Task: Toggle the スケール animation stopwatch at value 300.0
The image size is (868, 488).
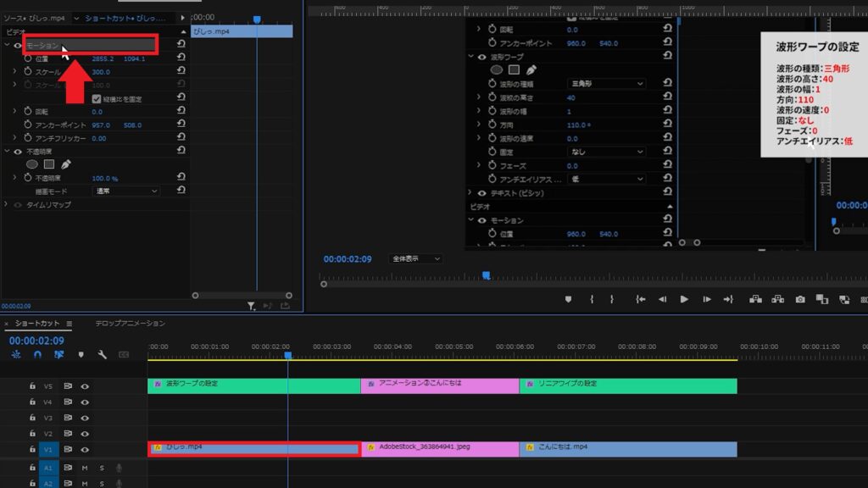Action: (28, 71)
